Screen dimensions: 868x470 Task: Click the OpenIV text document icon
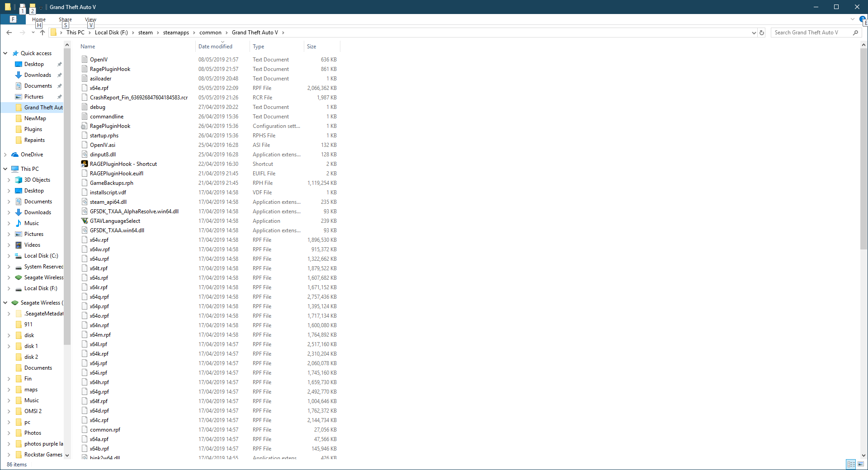tap(85, 60)
